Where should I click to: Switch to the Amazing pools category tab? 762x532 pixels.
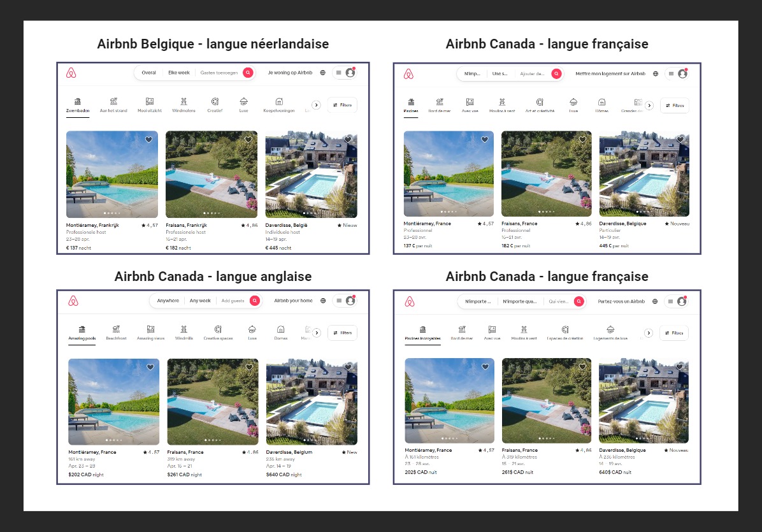82,333
